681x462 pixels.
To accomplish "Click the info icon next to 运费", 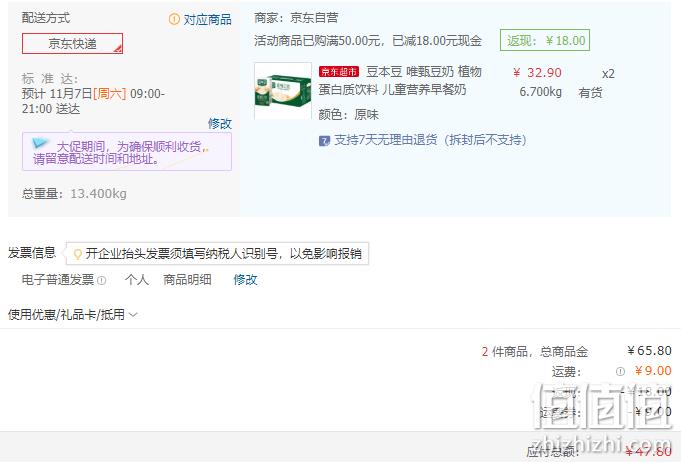I will pos(620,371).
